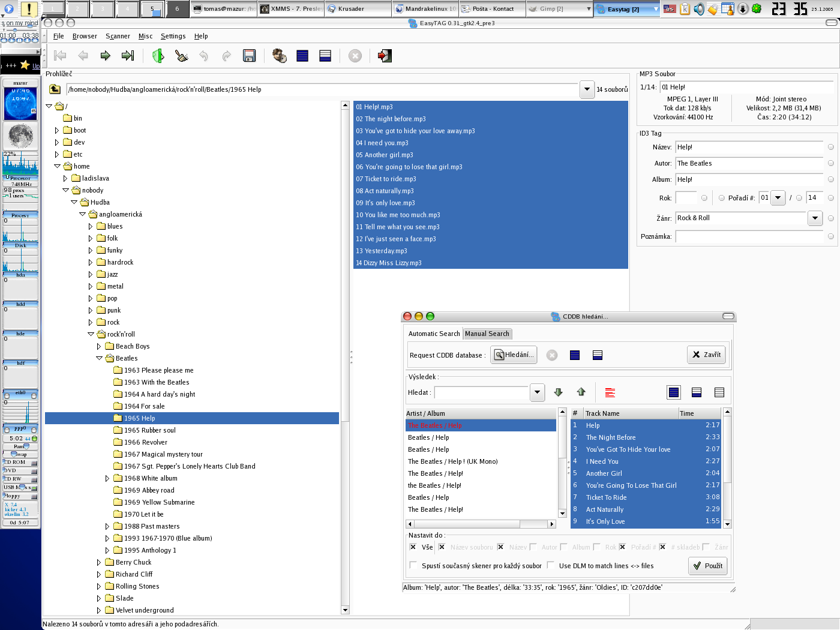Screen dimensions: 840x630
Task: Open the Scanner menu
Action: tap(118, 36)
